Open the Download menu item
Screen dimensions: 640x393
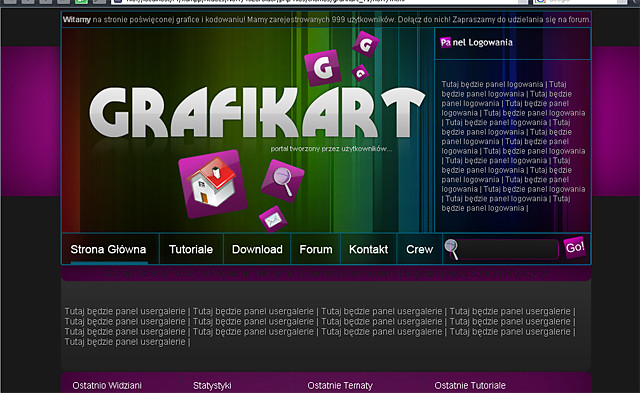(257, 249)
